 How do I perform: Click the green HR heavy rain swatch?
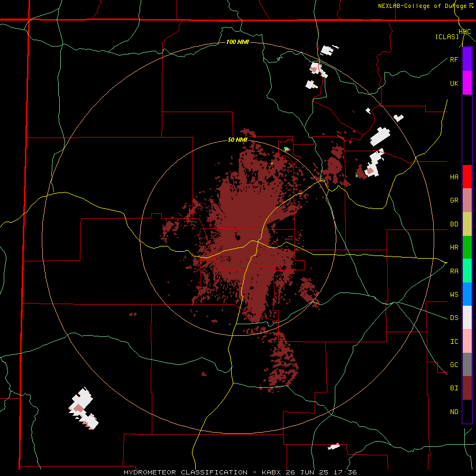(467, 247)
